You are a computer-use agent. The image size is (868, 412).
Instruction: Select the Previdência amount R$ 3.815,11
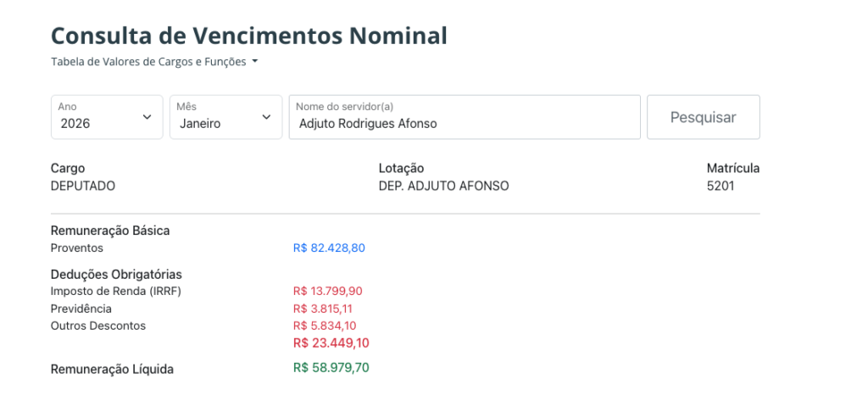point(322,309)
